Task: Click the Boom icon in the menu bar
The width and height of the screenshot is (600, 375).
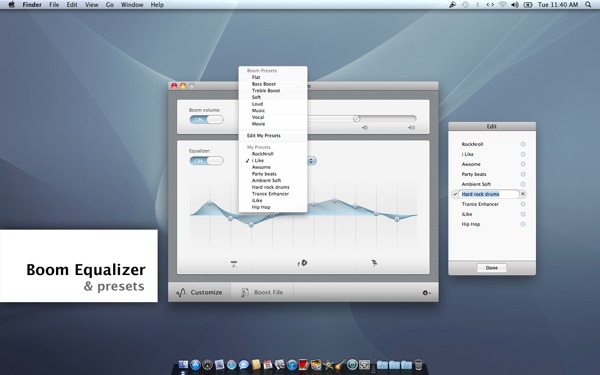Action: point(453,5)
